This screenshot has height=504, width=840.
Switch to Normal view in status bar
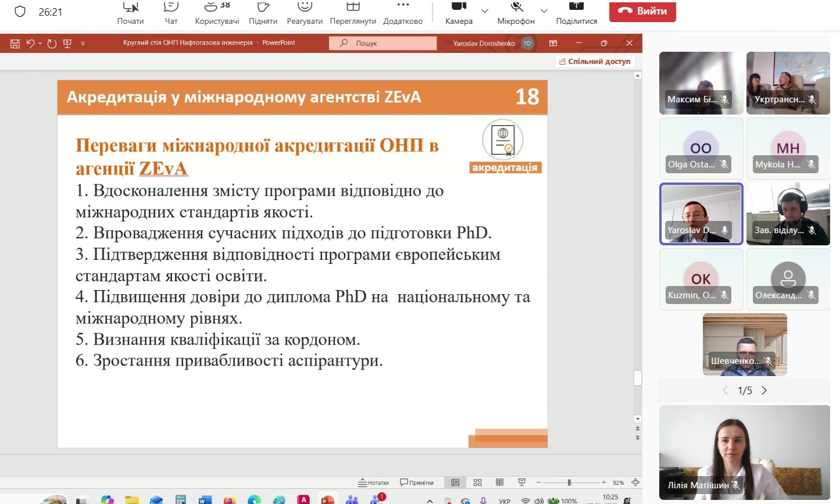pyautogui.click(x=455, y=482)
